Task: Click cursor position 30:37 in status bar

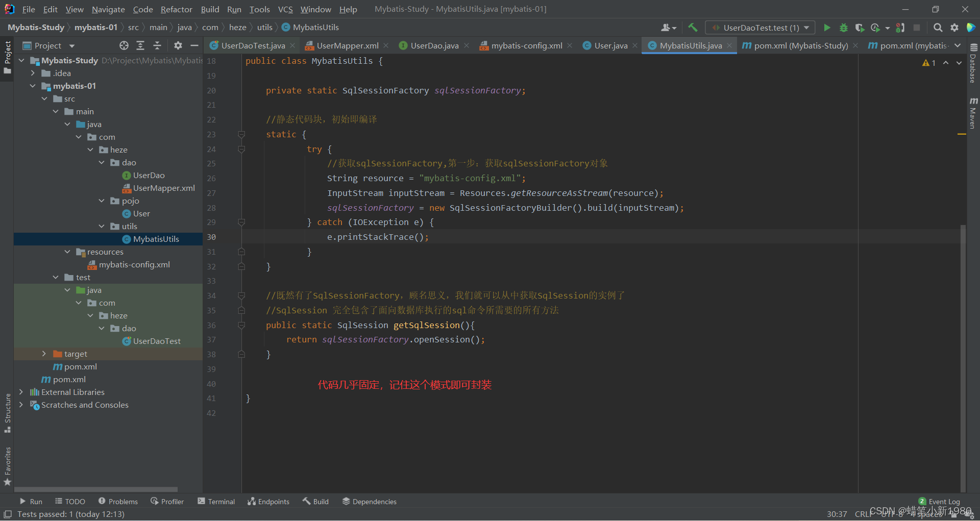Action: pos(837,514)
